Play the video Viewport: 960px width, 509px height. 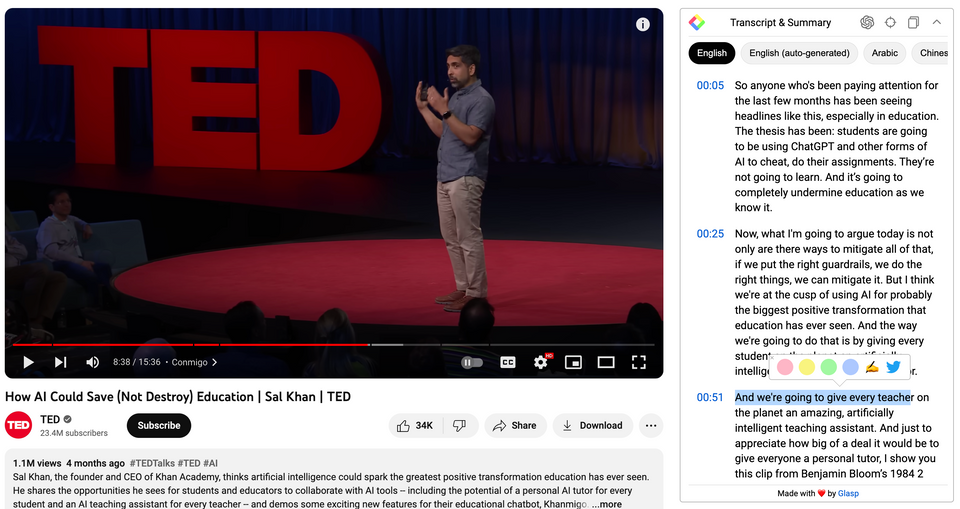pos(28,362)
